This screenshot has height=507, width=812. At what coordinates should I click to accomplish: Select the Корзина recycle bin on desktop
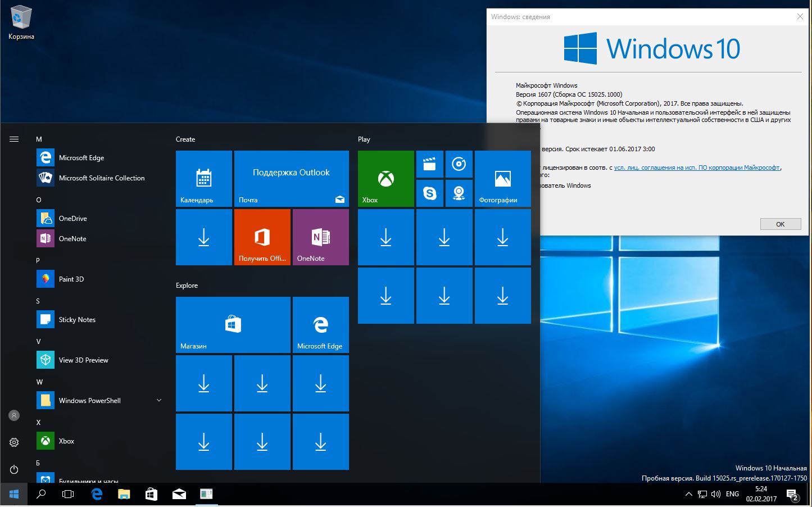coord(21,22)
